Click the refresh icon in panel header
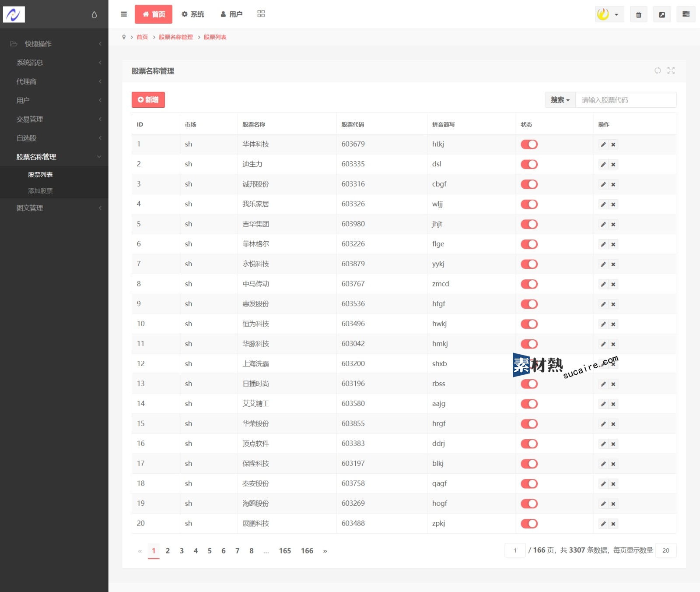Viewport: 700px width, 592px height. tap(658, 70)
